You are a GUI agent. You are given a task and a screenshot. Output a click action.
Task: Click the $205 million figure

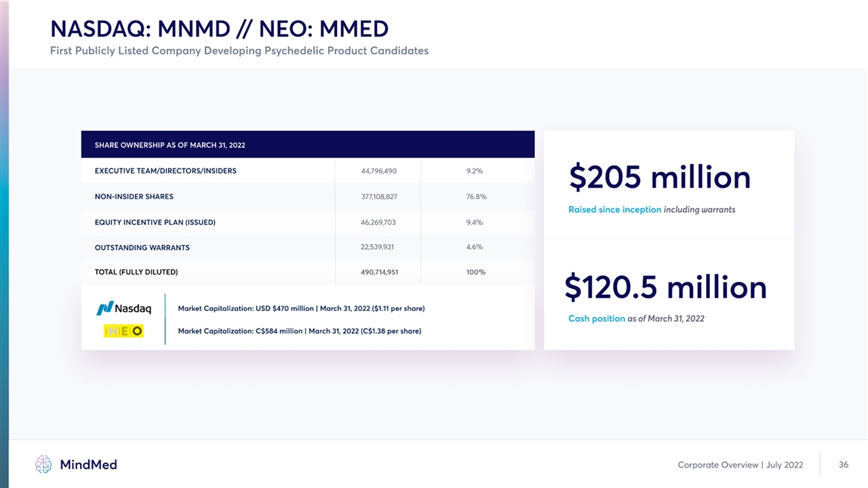click(x=660, y=178)
